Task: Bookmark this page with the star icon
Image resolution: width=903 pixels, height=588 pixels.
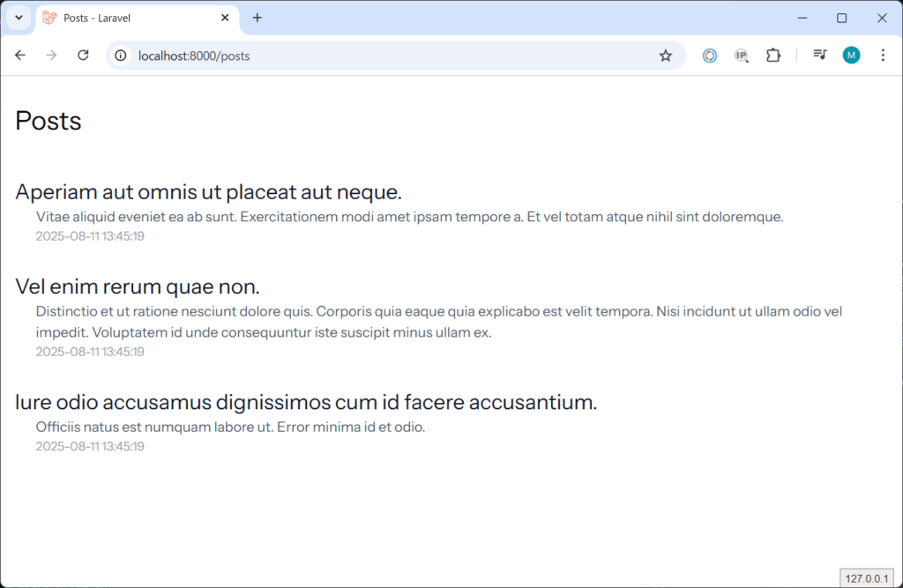Action: (x=666, y=56)
